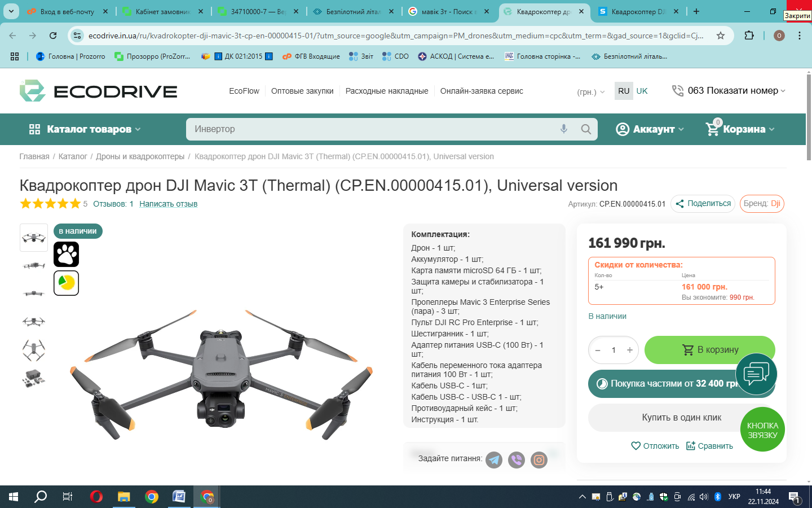
Task: Decrease quantity with the minus button
Action: [598, 350]
